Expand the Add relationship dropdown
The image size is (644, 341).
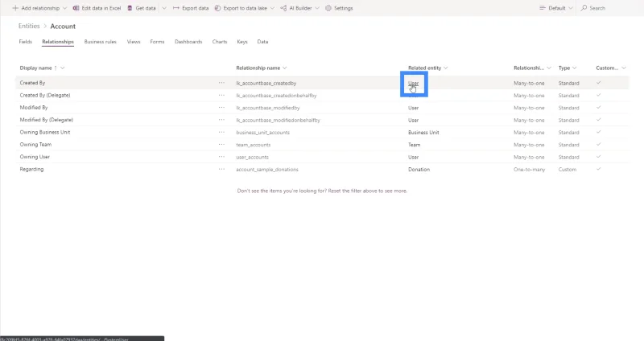pos(64,8)
